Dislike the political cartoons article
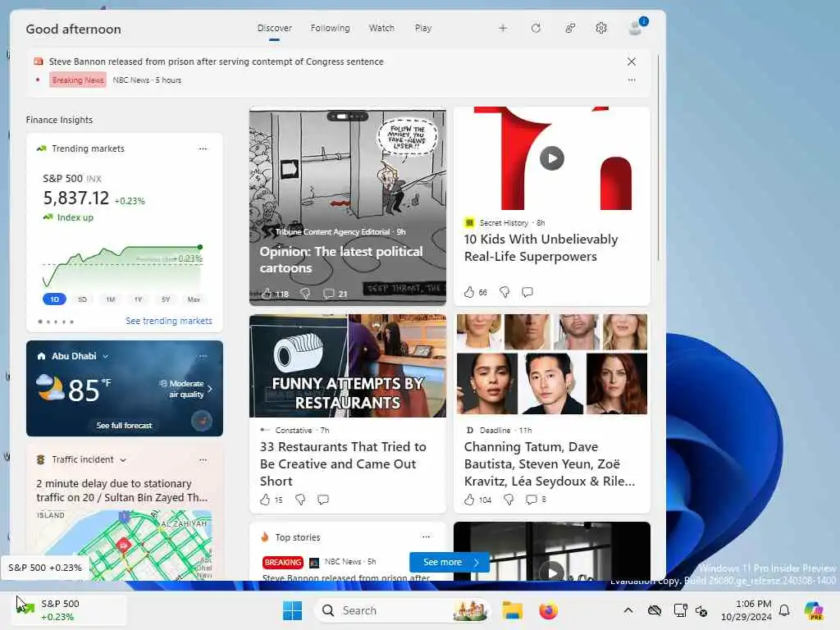The image size is (840, 630). pos(305,294)
